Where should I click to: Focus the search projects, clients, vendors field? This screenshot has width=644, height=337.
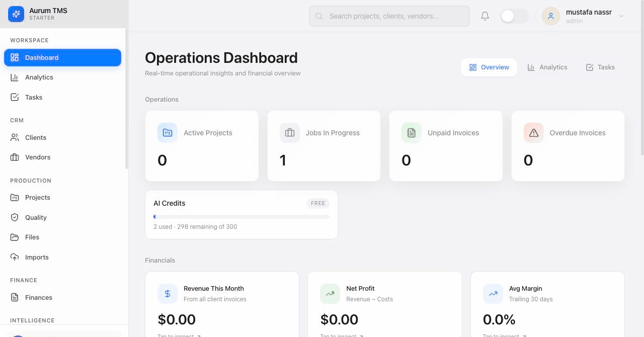pos(389,16)
